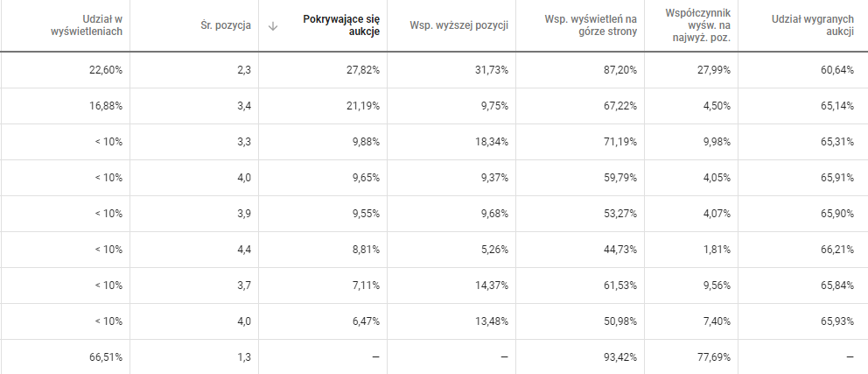The height and width of the screenshot is (374, 868).
Task: Click the 77,69% absolute top rate cell
Action: (713, 357)
